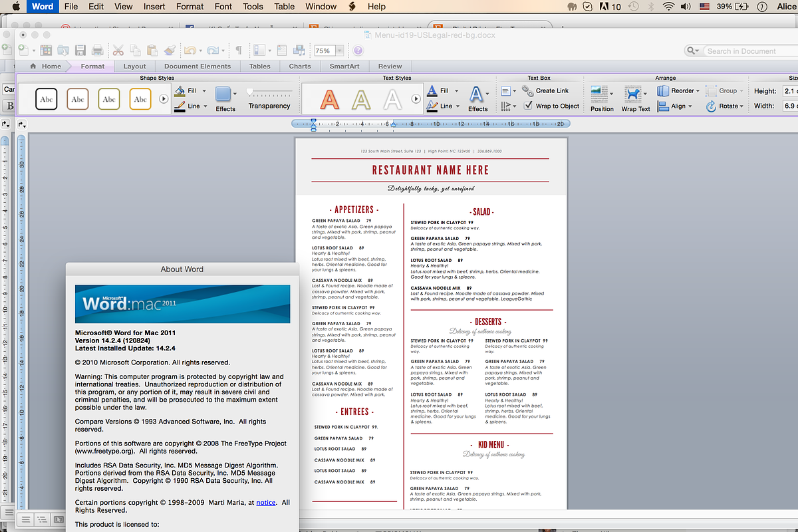Activate the Format Painter brush

pos(169,50)
